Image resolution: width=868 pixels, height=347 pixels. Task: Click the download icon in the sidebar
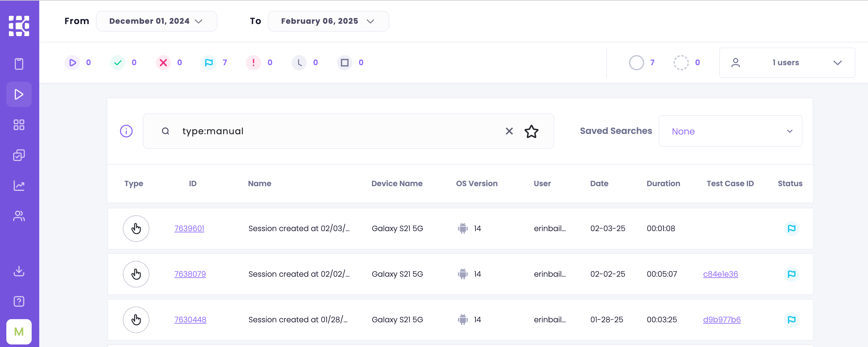coord(19,271)
